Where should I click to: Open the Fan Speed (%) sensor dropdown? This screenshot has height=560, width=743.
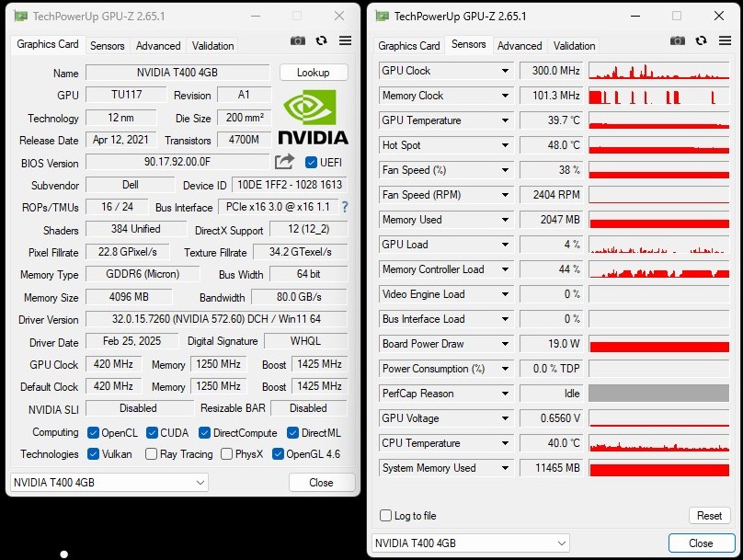pos(505,169)
